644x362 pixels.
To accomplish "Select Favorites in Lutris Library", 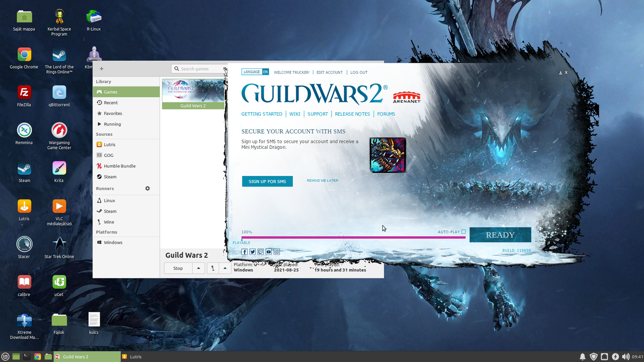I will tap(126, 113).
